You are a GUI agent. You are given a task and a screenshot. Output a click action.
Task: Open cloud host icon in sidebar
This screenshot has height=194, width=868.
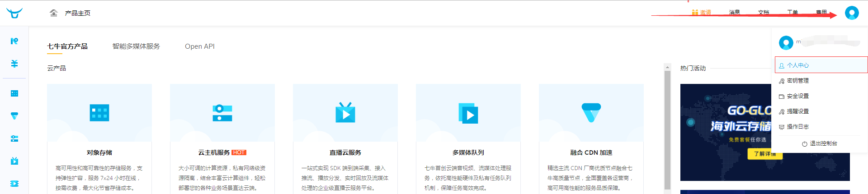click(x=14, y=139)
